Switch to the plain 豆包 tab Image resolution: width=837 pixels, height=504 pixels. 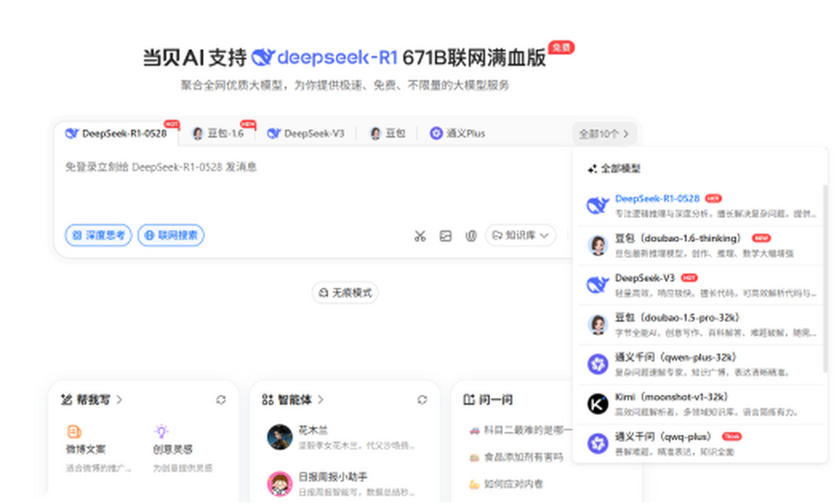point(387,133)
